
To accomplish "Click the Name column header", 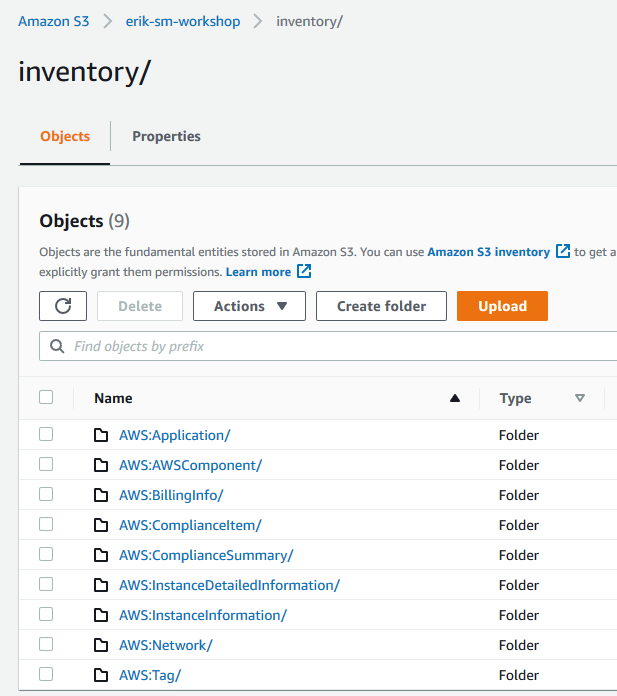I will click(113, 398).
